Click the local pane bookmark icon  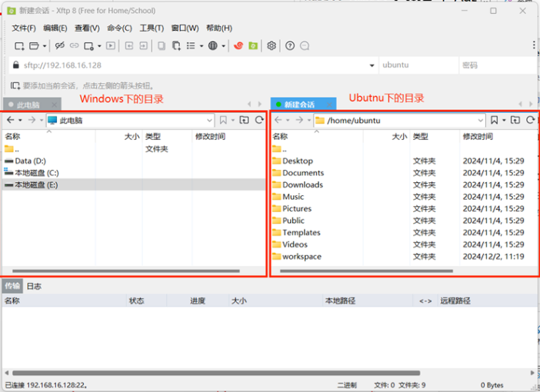click(223, 120)
